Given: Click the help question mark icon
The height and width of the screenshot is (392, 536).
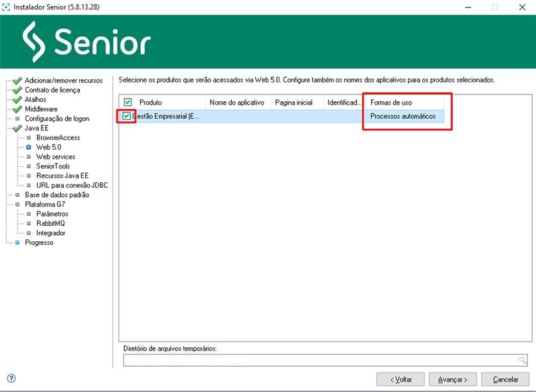Looking at the screenshot, I should click(11, 379).
